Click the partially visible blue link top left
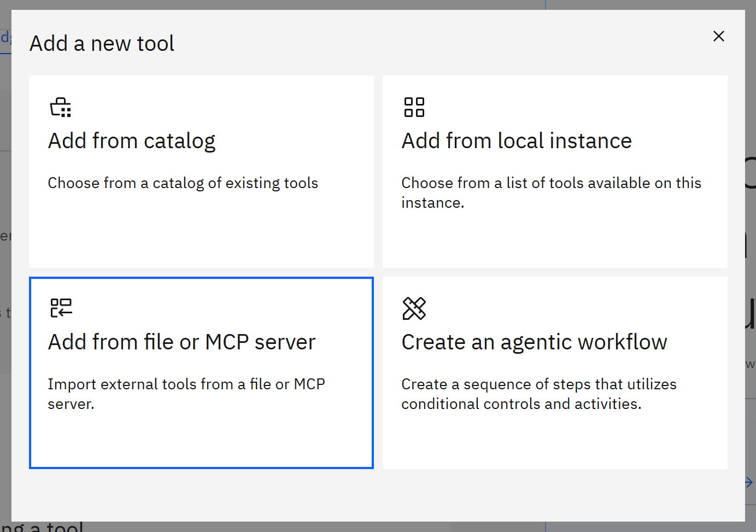This screenshot has height=532, width=756. pyautogui.click(x=5, y=37)
